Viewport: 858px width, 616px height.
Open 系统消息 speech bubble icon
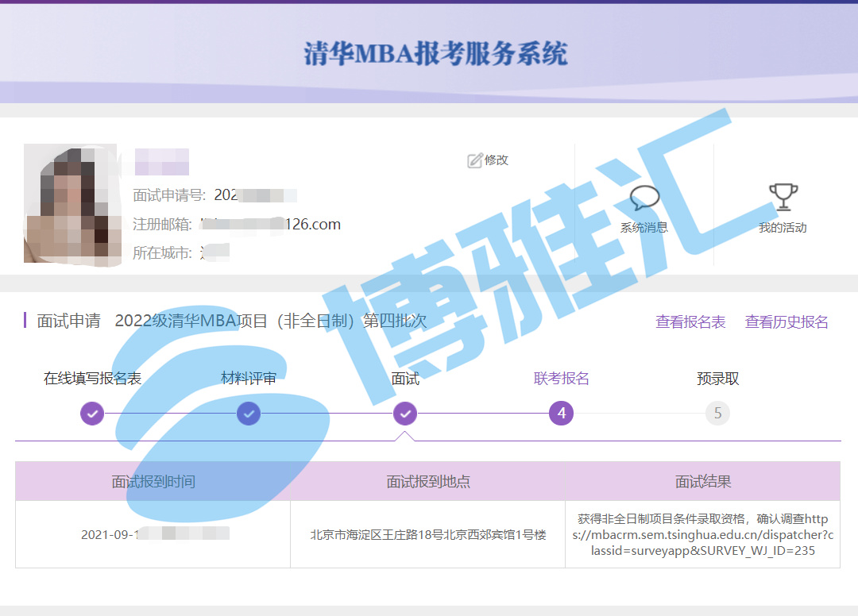click(644, 198)
